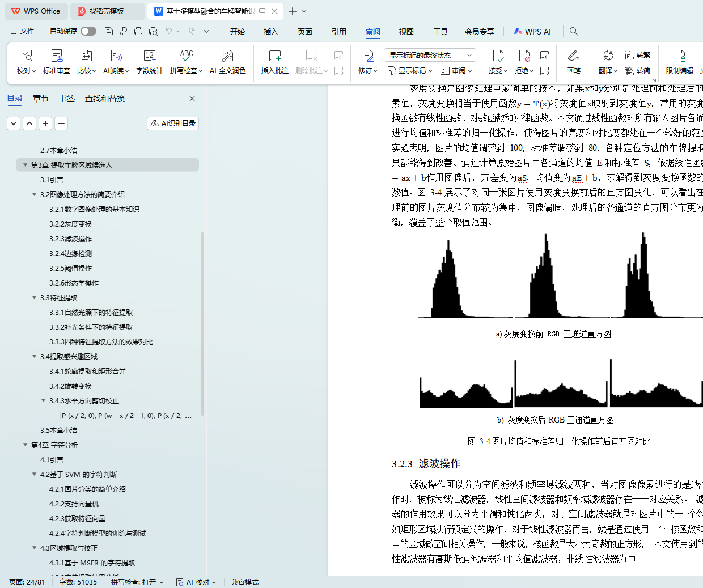This screenshot has width=703, height=588.
Task: Click the AI识别目录 button
Action: point(173,123)
